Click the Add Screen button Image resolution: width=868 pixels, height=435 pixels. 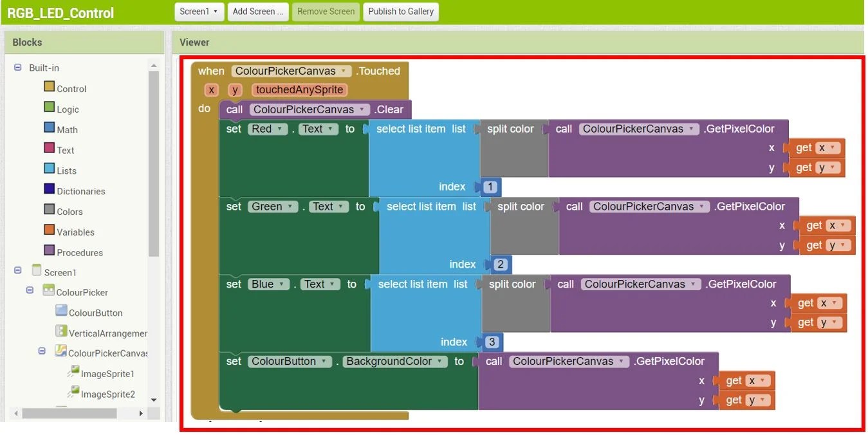(257, 11)
